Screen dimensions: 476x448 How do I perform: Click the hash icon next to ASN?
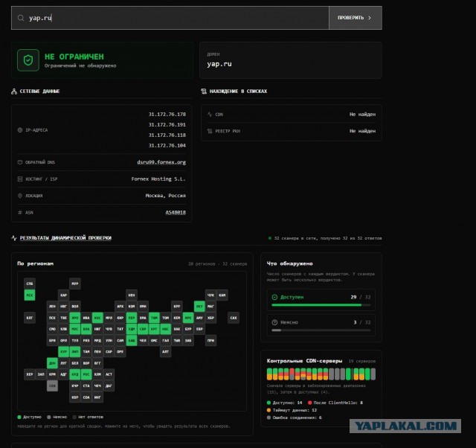pyautogui.click(x=20, y=213)
